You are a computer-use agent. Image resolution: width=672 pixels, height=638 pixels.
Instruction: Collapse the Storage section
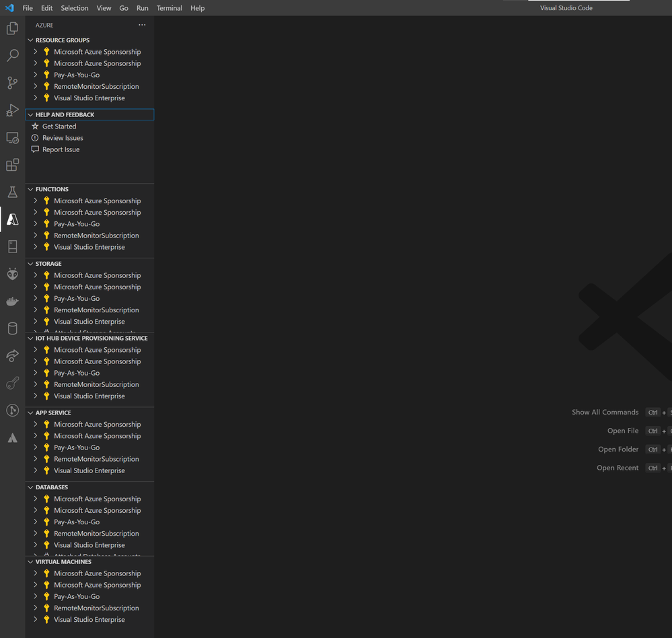tap(30, 264)
